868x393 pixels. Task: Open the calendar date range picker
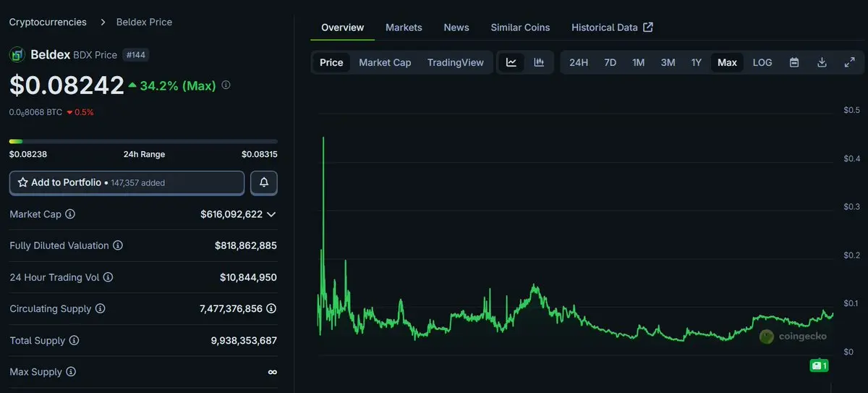click(x=794, y=62)
